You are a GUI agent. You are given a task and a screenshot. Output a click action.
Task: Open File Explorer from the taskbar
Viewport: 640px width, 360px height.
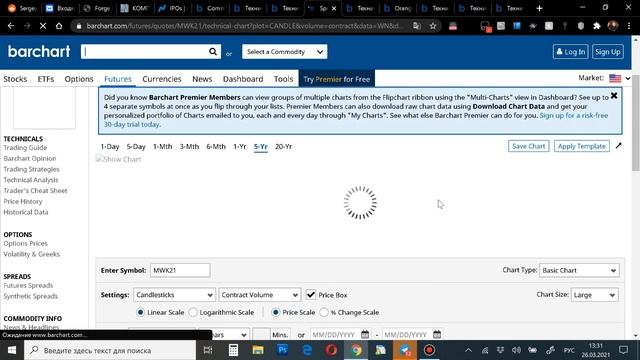click(258, 350)
